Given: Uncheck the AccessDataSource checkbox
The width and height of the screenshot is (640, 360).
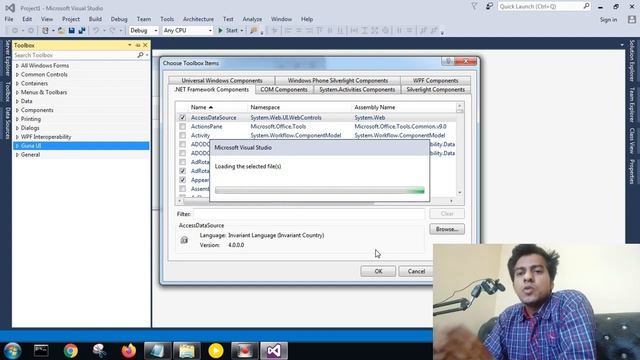Looking at the screenshot, I should [x=182, y=118].
